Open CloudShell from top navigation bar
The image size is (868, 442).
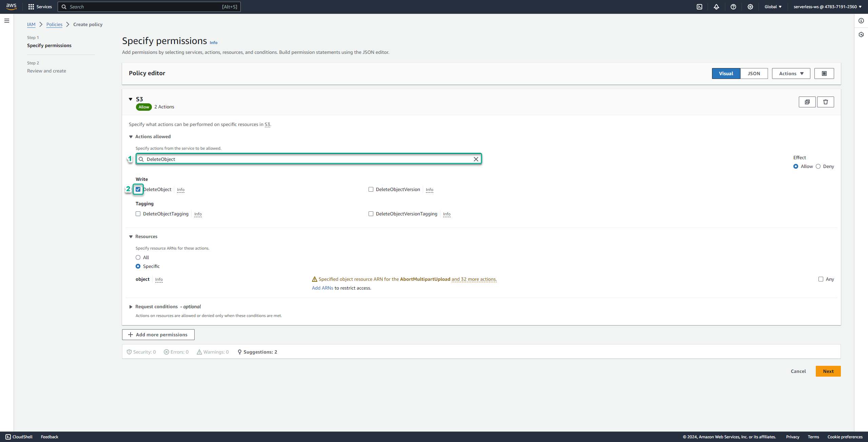699,7
